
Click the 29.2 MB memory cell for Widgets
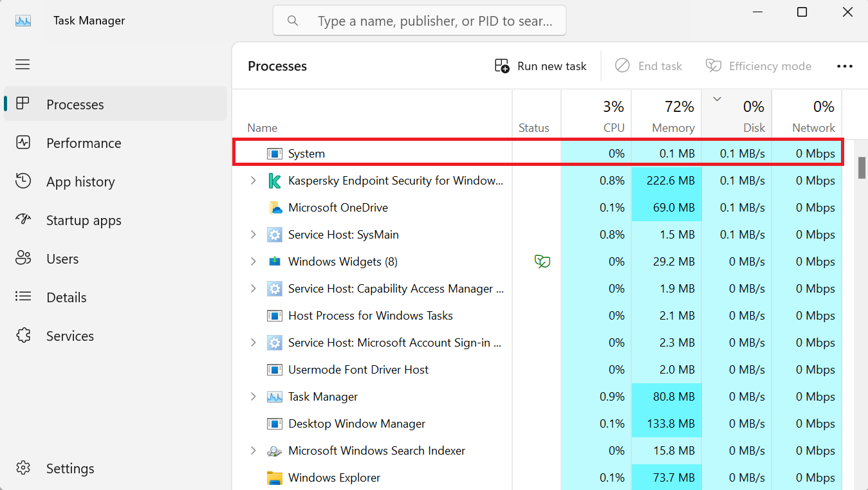click(667, 262)
